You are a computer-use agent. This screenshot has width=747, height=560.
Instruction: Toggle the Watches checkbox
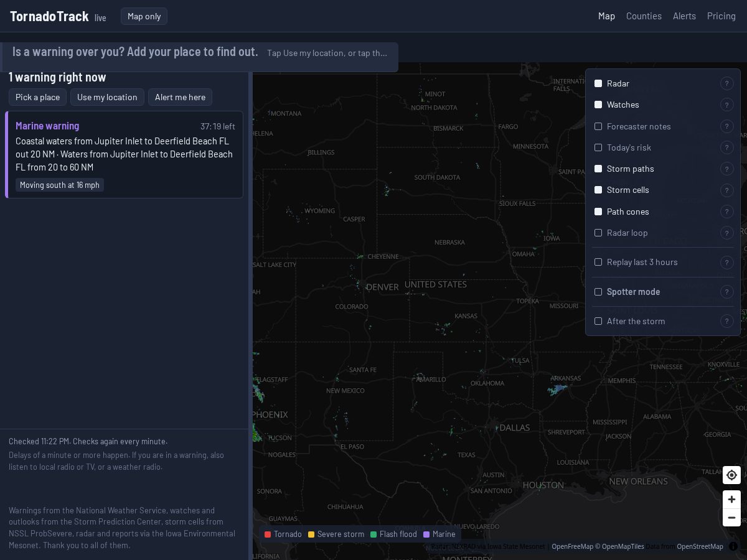598,105
